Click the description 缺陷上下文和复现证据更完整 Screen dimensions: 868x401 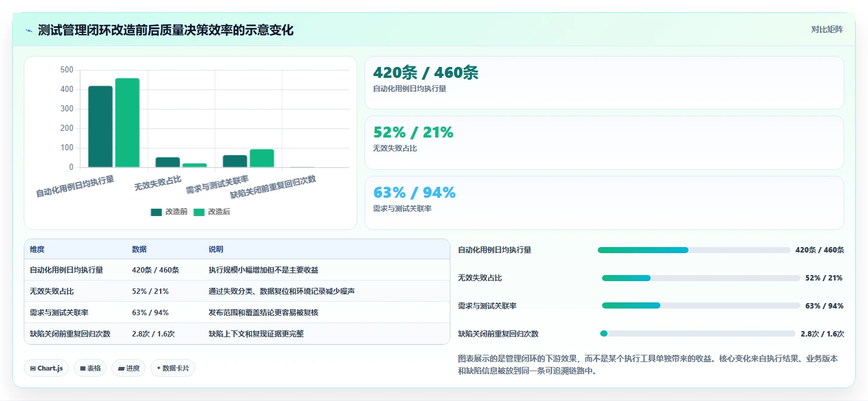pyautogui.click(x=256, y=334)
